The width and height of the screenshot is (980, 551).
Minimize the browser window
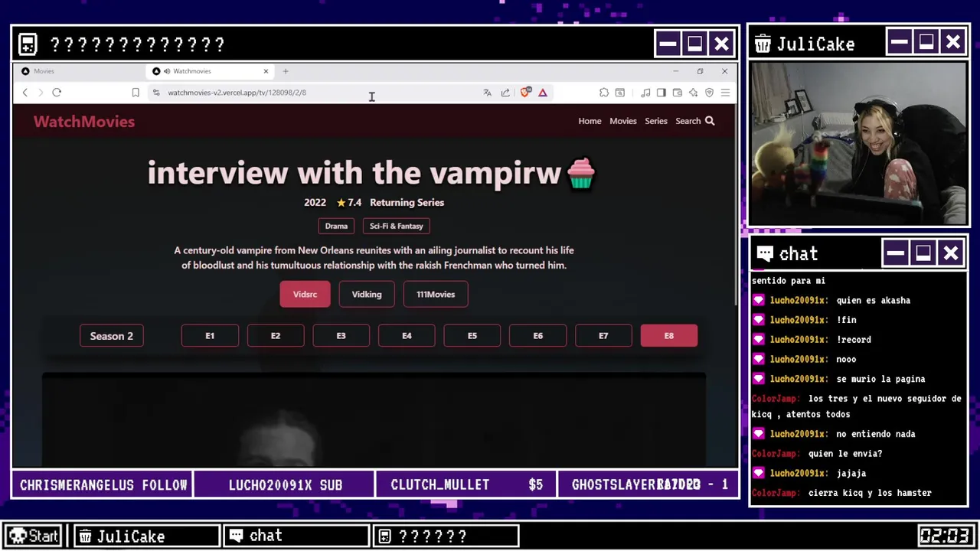[x=675, y=71]
